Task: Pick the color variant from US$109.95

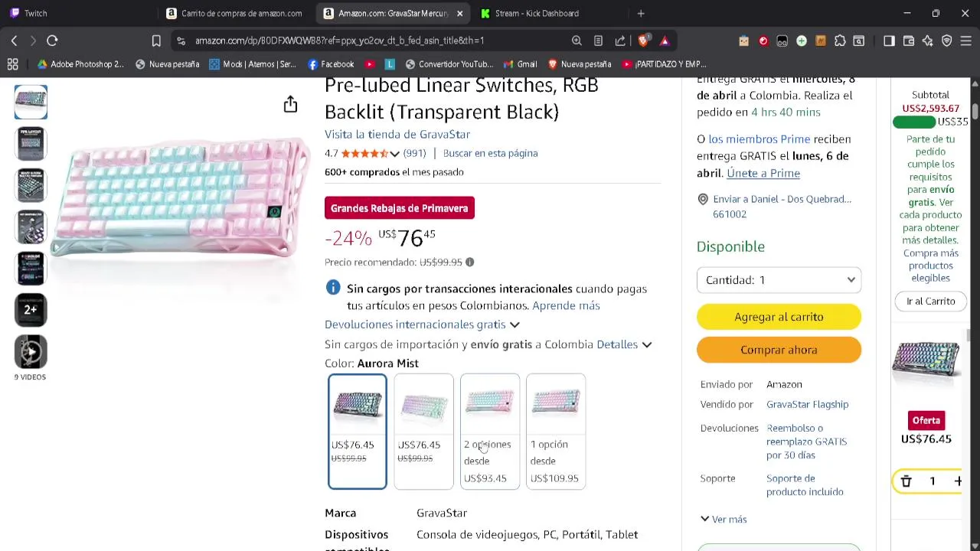Action: pyautogui.click(x=556, y=431)
